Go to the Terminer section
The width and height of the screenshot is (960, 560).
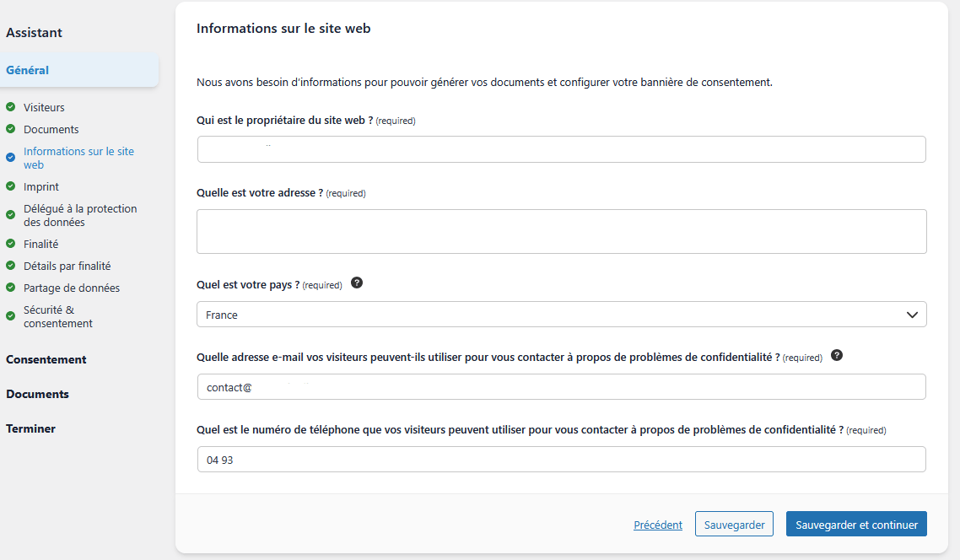31,428
